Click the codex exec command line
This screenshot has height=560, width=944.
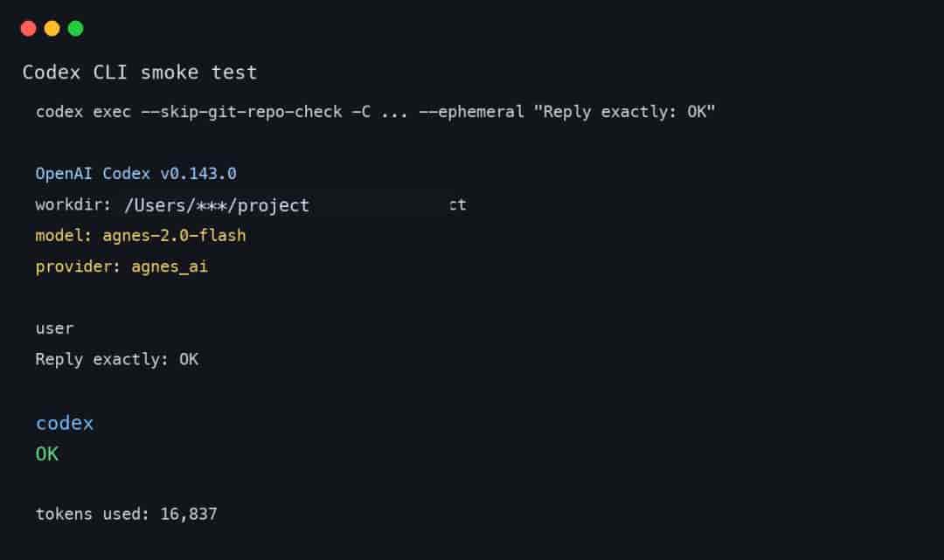click(375, 112)
